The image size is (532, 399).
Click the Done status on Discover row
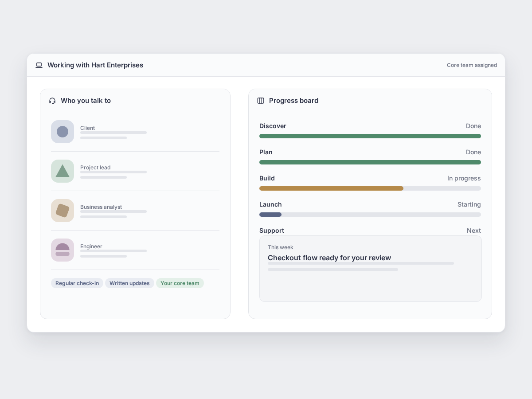473,126
